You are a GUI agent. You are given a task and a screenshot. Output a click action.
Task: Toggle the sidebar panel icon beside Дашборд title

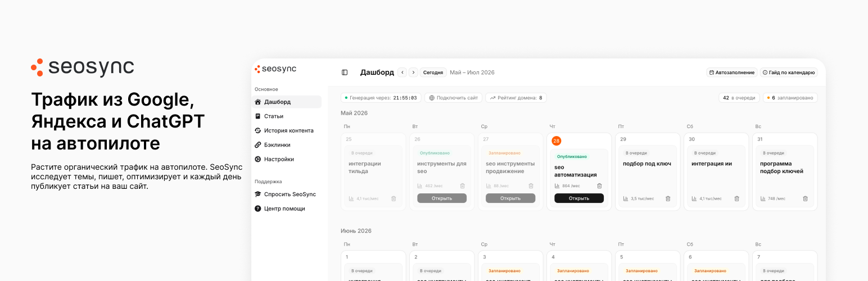pos(345,72)
